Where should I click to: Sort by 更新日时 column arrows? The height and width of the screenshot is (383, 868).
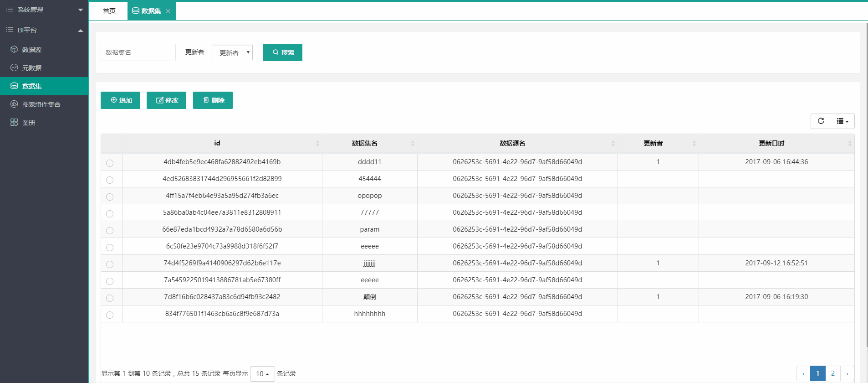[849, 144]
